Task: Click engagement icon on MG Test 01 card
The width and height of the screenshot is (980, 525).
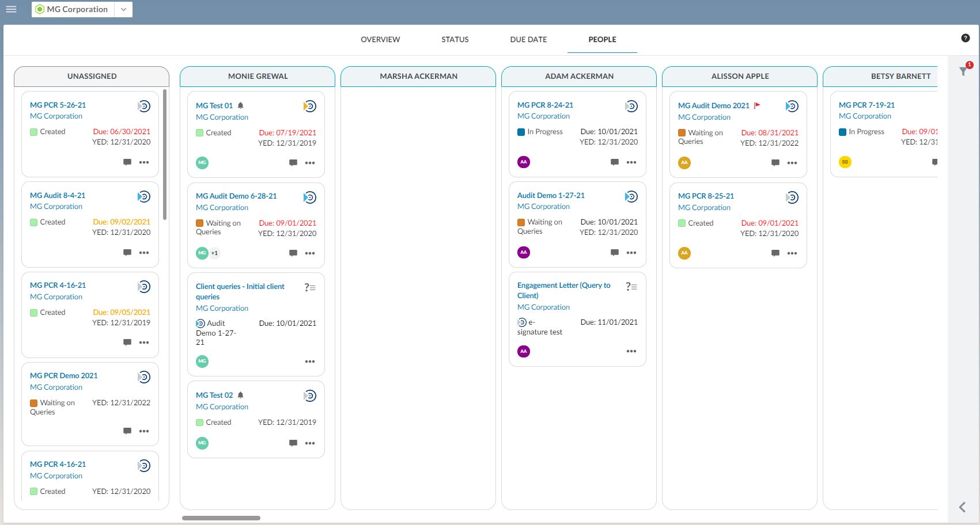Action: click(310, 106)
